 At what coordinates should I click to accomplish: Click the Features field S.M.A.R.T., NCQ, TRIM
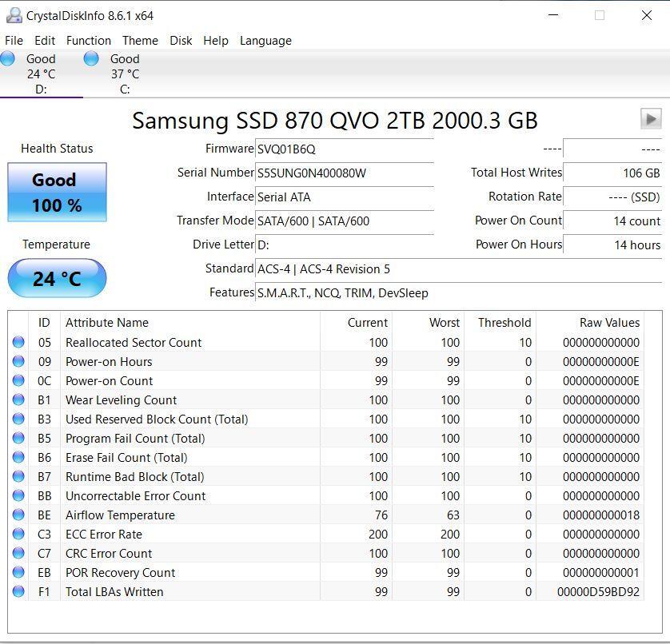coord(458,293)
